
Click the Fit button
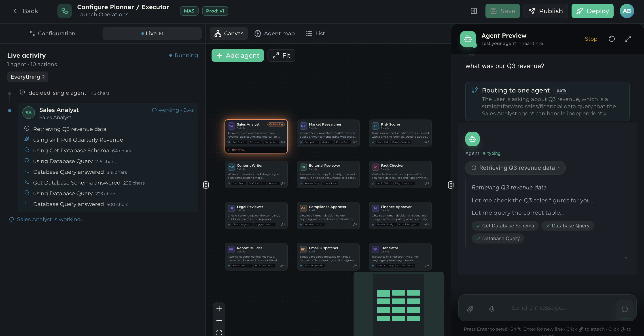point(281,55)
